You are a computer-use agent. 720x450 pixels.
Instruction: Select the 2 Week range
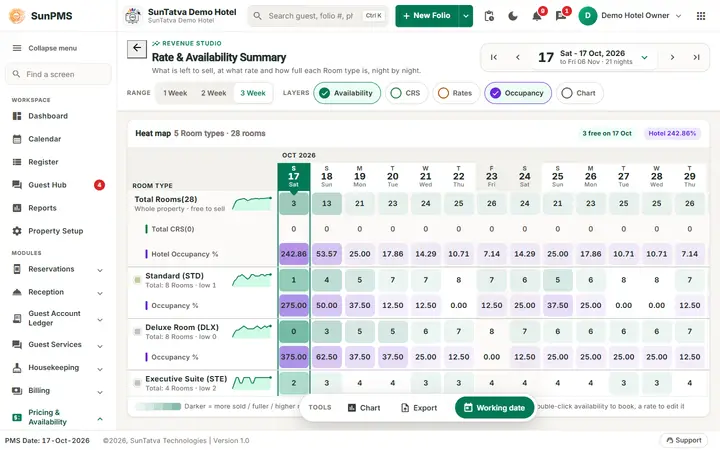[x=214, y=93]
